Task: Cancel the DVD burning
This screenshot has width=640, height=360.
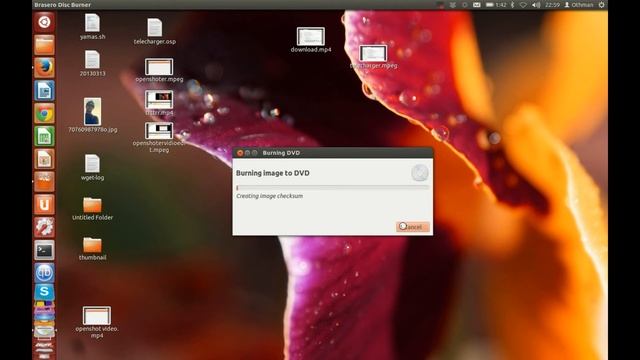Action: pos(413,227)
